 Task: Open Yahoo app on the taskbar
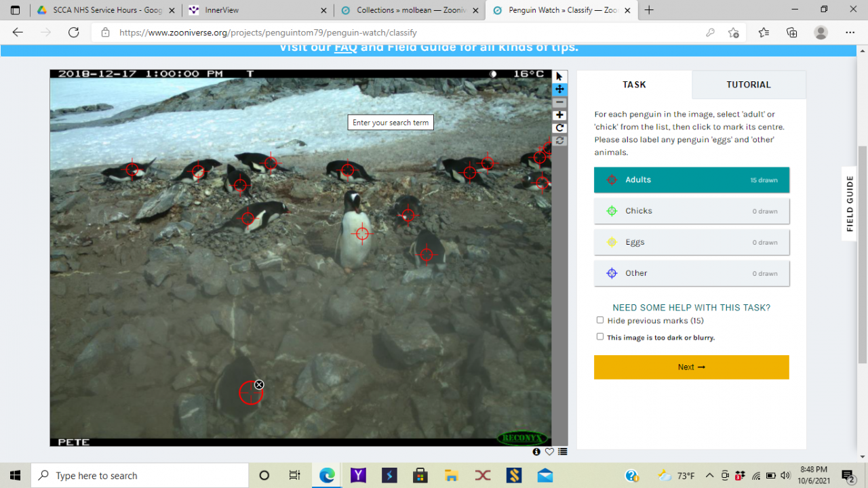pyautogui.click(x=358, y=475)
